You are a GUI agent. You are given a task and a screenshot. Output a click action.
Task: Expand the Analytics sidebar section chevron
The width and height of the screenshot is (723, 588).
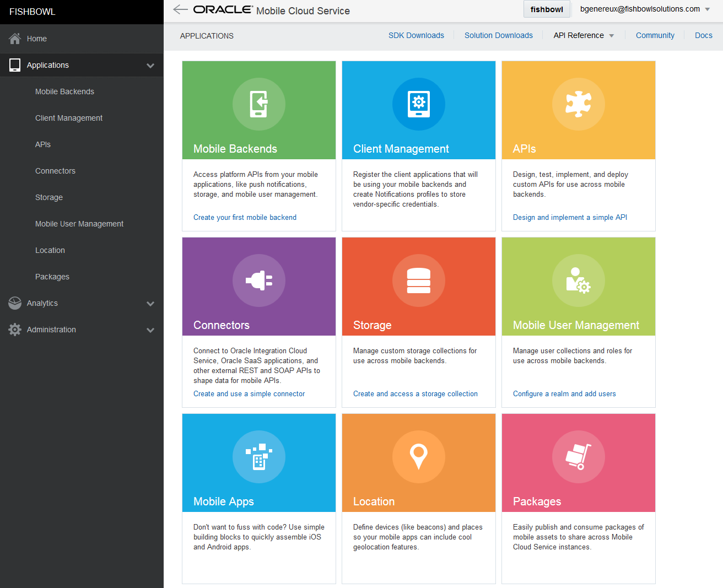150,304
